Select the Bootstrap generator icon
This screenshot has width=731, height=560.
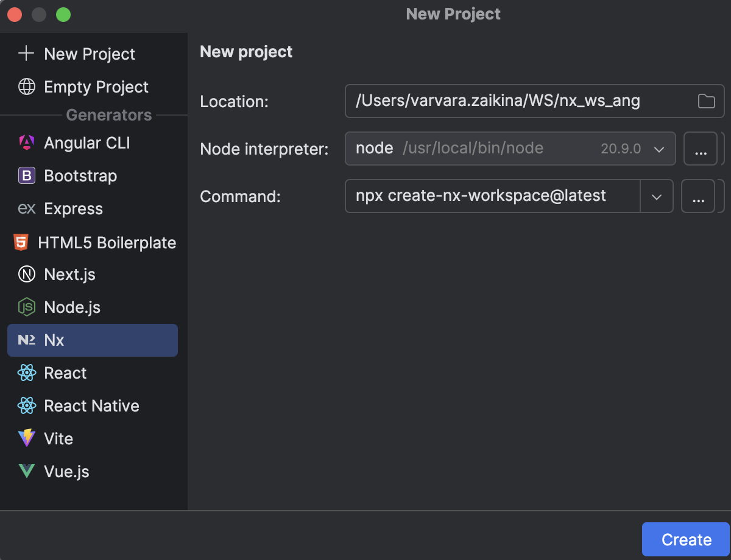point(27,175)
